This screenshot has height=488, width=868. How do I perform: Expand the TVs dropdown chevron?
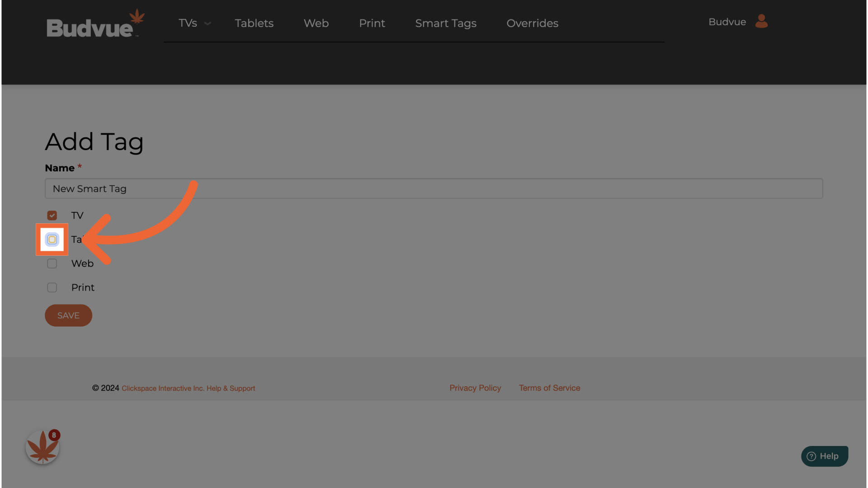208,23
